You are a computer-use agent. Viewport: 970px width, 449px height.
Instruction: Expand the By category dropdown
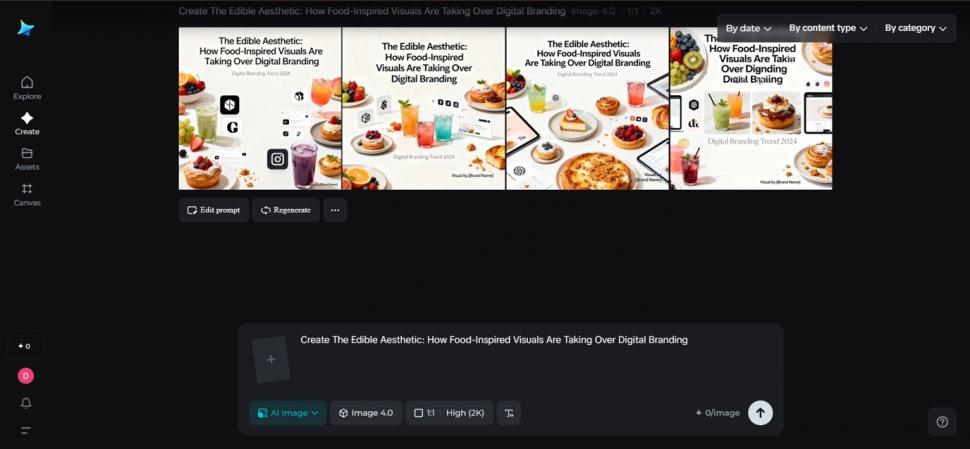[916, 28]
